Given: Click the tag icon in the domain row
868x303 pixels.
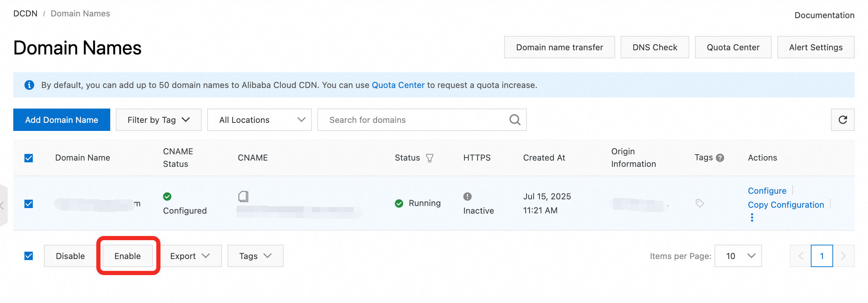Looking at the screenshot, I should click(x=699, y=203).
